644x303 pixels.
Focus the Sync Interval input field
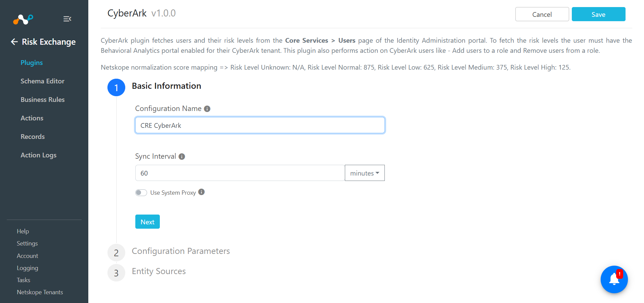click(240, 173)
